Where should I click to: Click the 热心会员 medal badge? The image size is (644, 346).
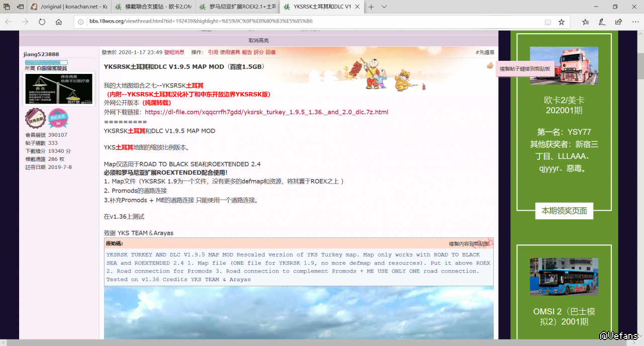[58, 119]
